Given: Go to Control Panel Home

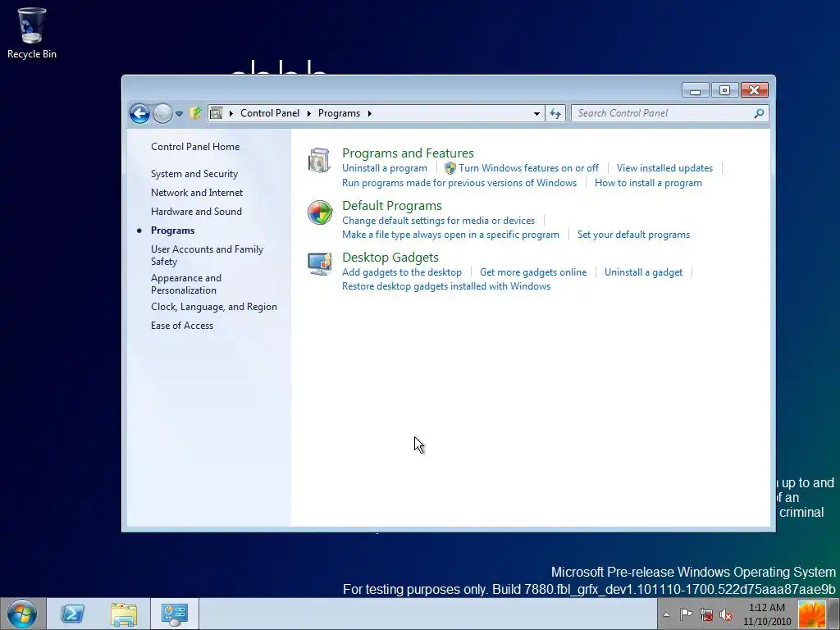Looking at the screenshot, I should pos(195,147).
